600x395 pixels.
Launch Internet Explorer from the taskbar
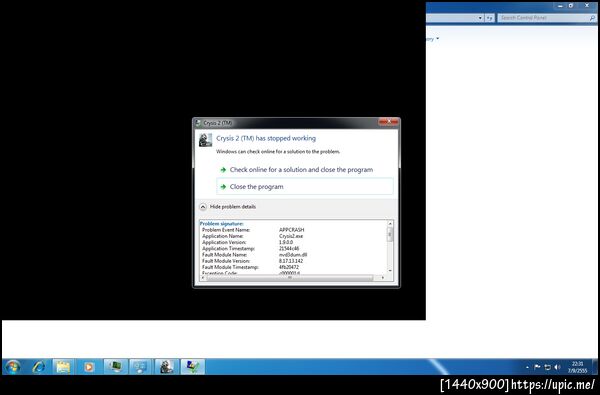(x=39, y=367)
